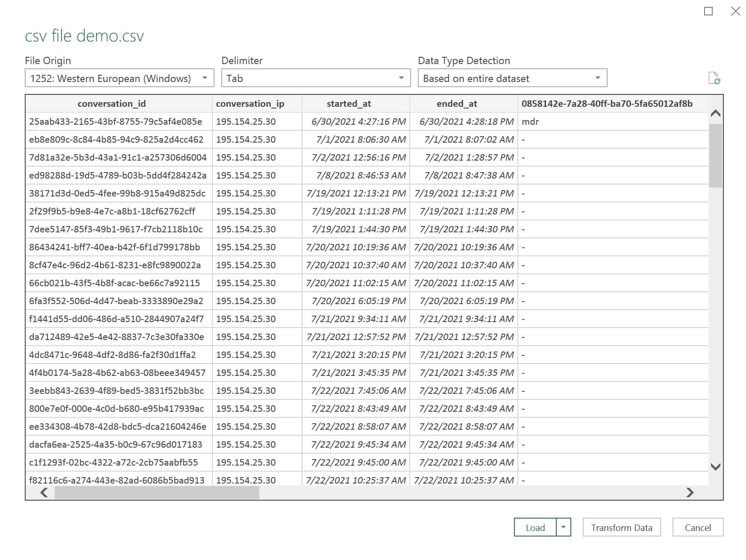Click cell ee334308-4b78-42d8-bdc5-dca21604246e
The width and height of the screenshot is (746, 560).
tap(119, 427)
